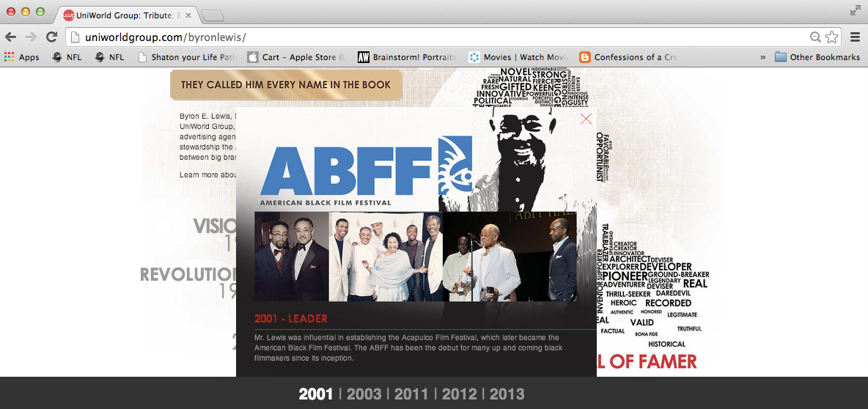868x409 pixels.
Task: Open the Chrome hamburger menu
Action: click(856, 37)
